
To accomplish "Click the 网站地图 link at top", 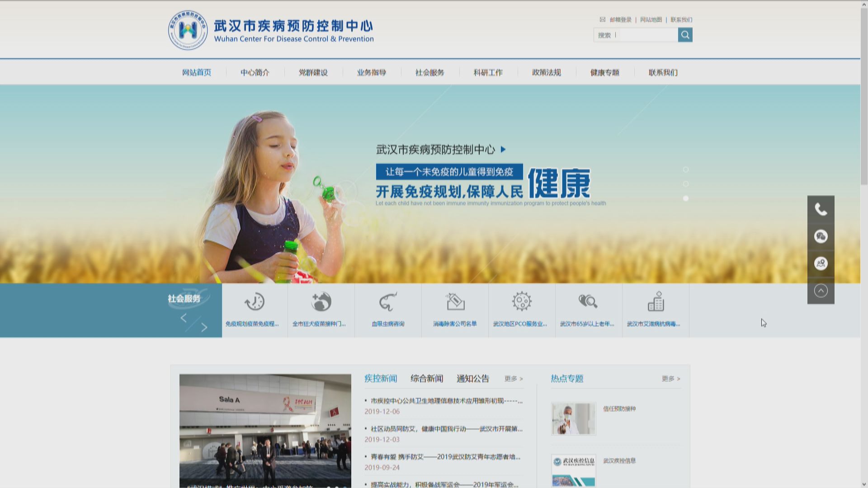I will (651, 19).
